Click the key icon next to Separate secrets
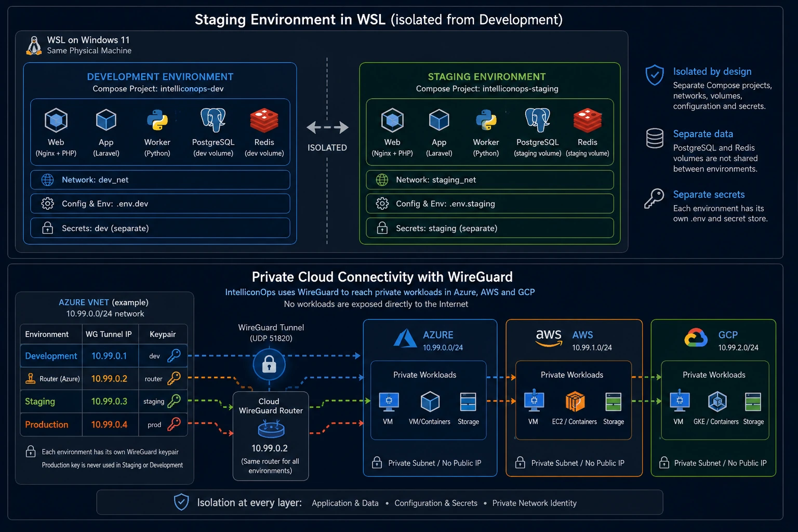 tap(654, 198)
